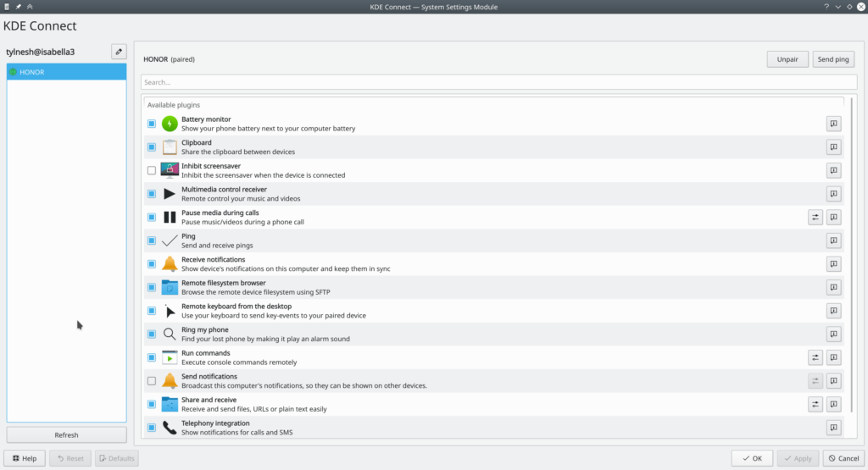Open About info for Run commands plugin
This screenshot has height=470, width=868.
pyautogui.click(x=833, y=357)
